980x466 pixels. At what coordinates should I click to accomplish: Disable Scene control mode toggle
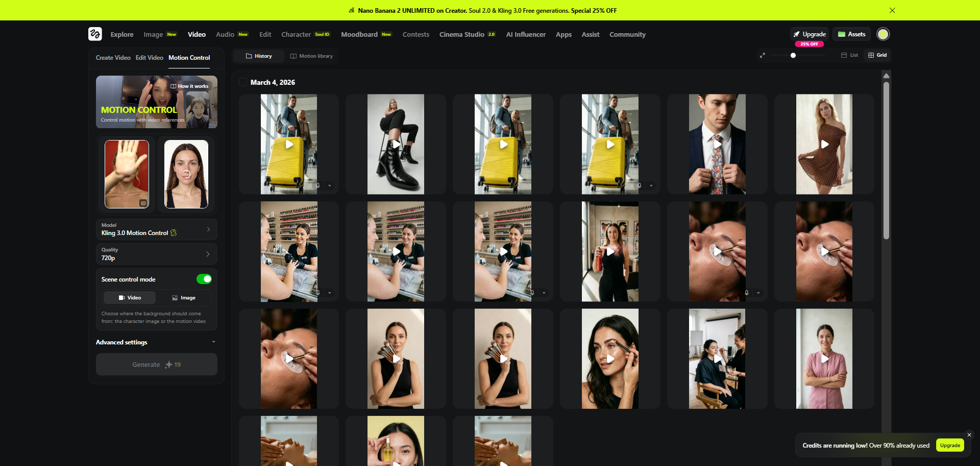(204, 279)
